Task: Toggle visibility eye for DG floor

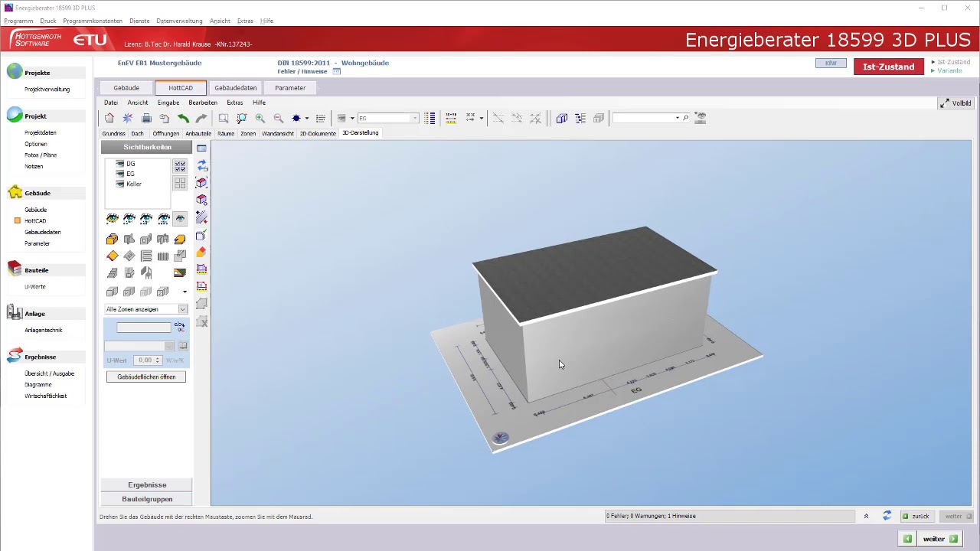Action: tap(120, 164)
